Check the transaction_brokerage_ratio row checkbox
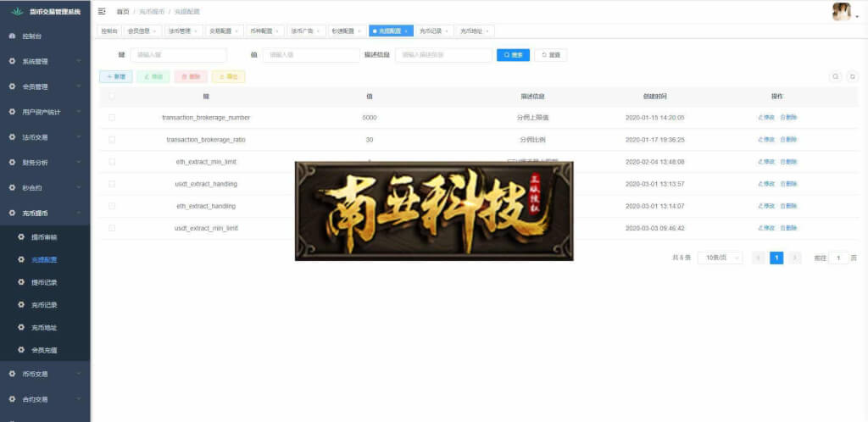 (x=112, y=139)
